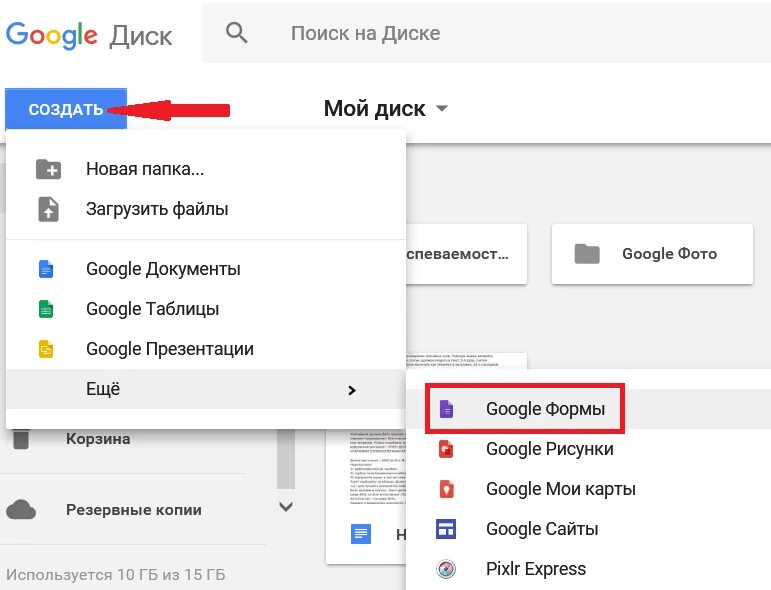Click the Pixlr Express icon
This screenshot has width=771, height=590.
click(x=446, y=569)
